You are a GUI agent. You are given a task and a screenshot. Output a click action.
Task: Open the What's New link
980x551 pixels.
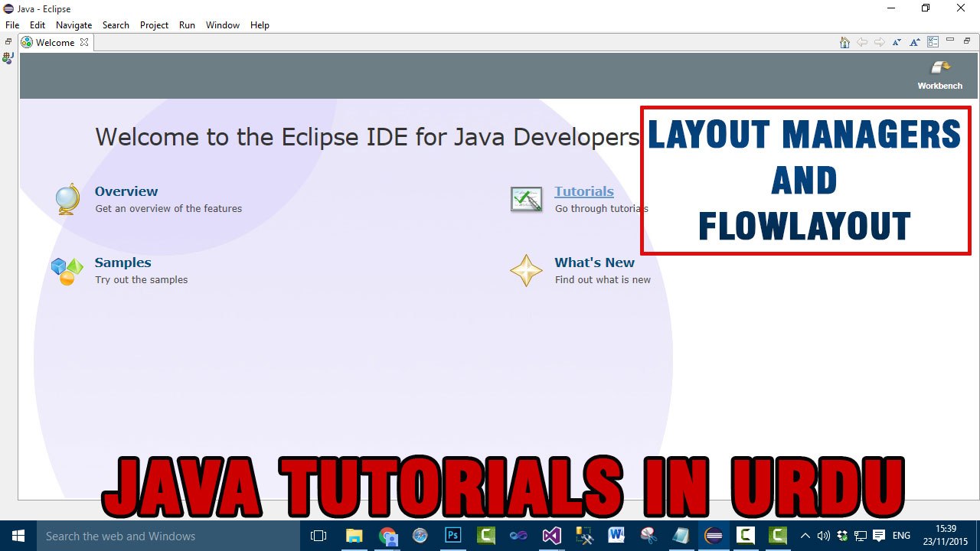click(x=595, y=262)
